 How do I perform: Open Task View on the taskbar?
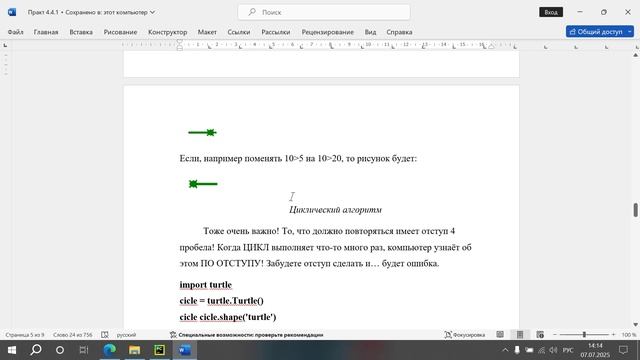84,350
